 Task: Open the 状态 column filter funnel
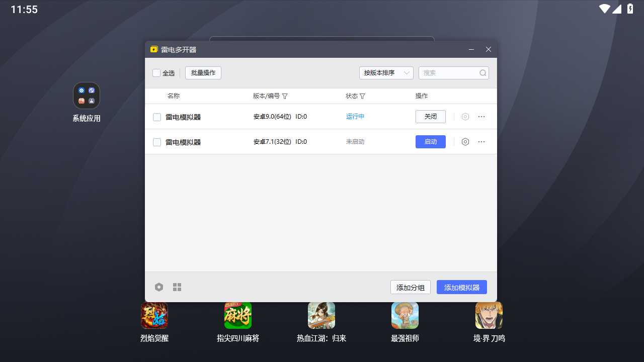tap(362, 96)
